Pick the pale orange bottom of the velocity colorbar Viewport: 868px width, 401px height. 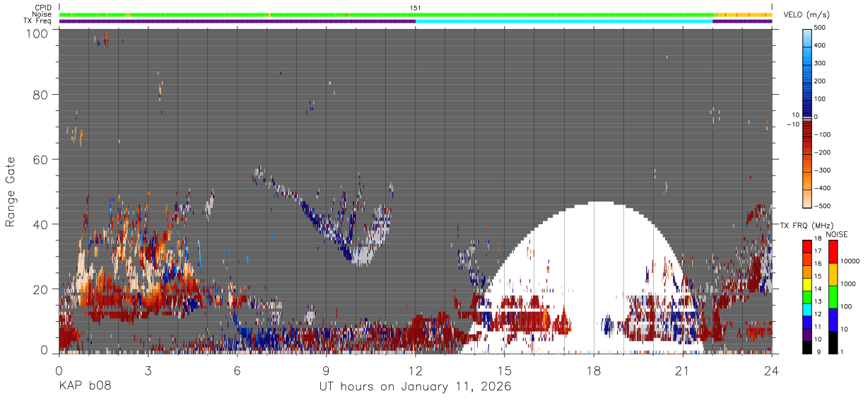[808, 199]
